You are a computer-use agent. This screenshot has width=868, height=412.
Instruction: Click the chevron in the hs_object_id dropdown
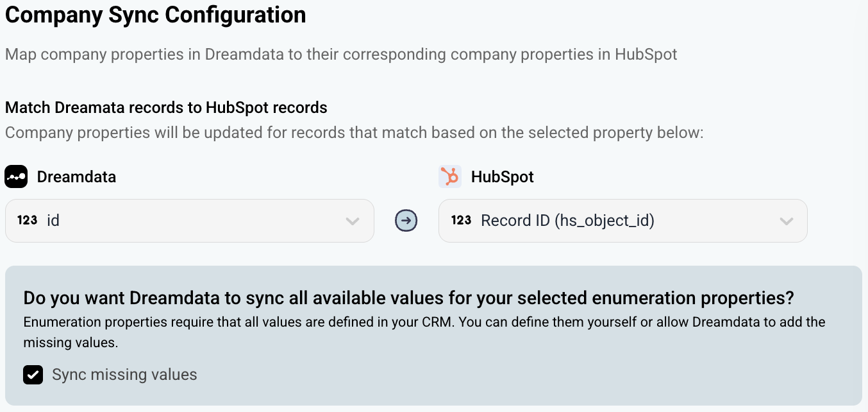click(786, 221)
